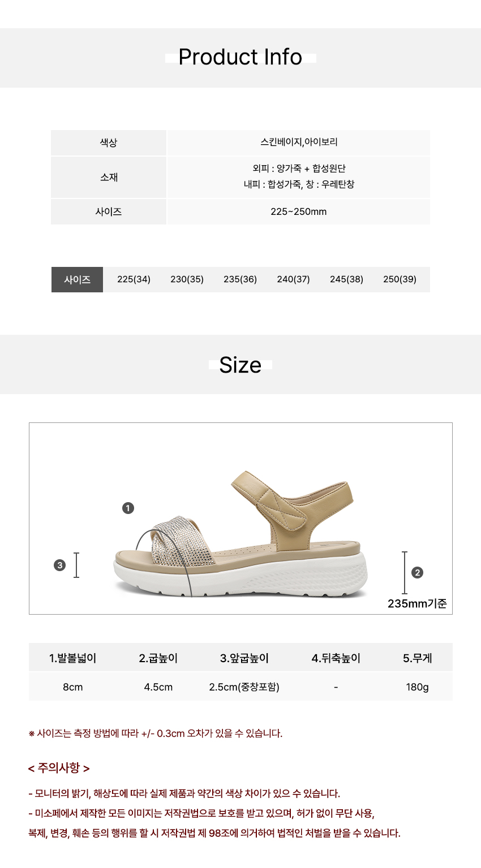Screen dimensions: 481x868
Task: Choose size 250(39)
Action: pyautogui.click(x=400, y=279)
